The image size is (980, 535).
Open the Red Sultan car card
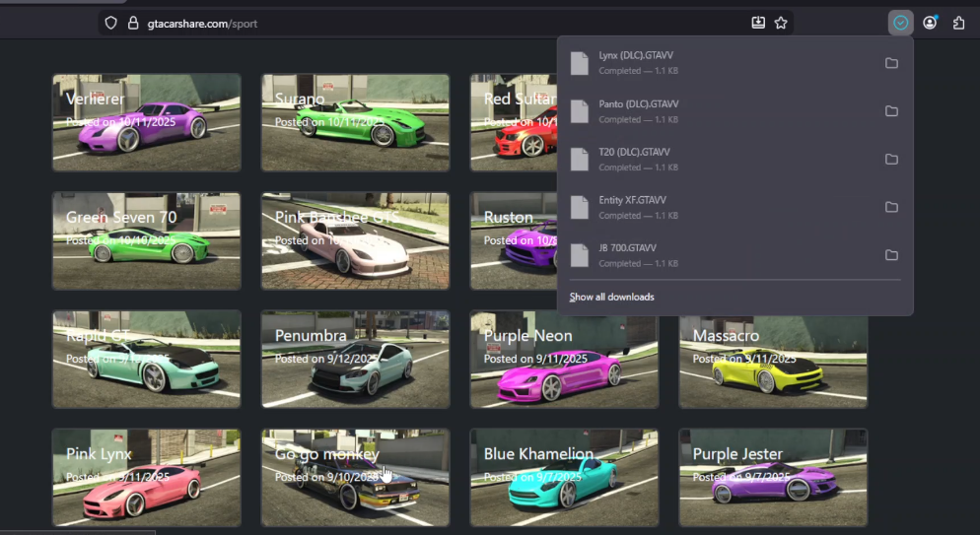513,122
